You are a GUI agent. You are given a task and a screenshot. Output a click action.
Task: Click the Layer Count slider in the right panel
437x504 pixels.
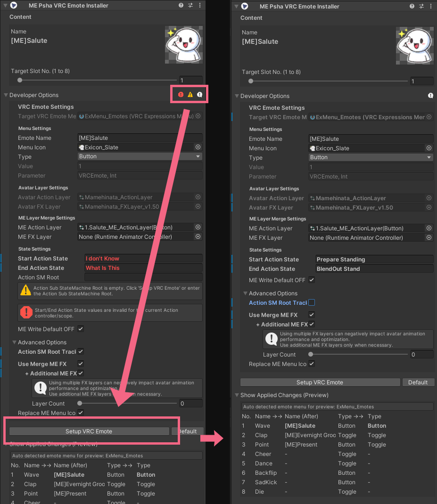coord(359,354)
